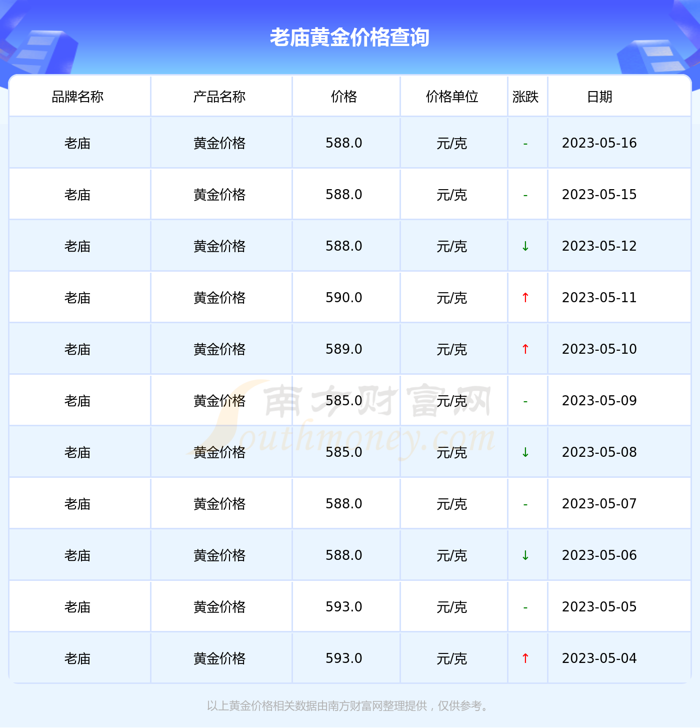Click 黄金价格 in the 2023-05-16 row
Screen dimensions: 700x728
pyautogui.click(x=219, y=144)
